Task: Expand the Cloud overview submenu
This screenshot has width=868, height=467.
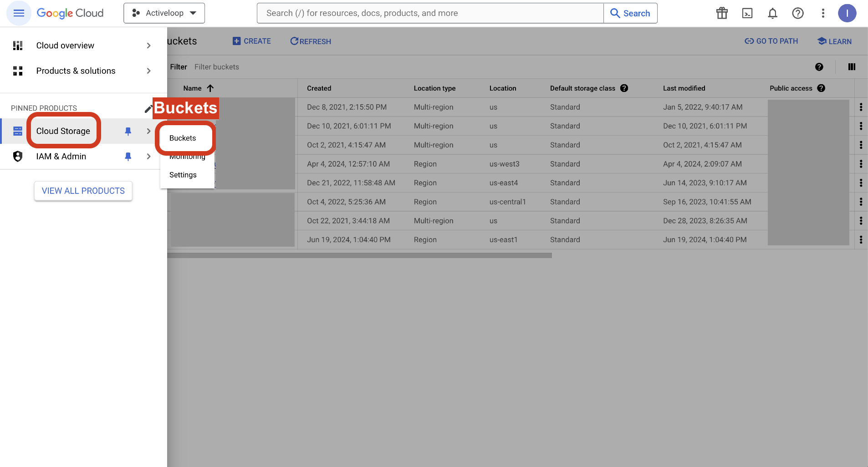Action: coord(148,46)
